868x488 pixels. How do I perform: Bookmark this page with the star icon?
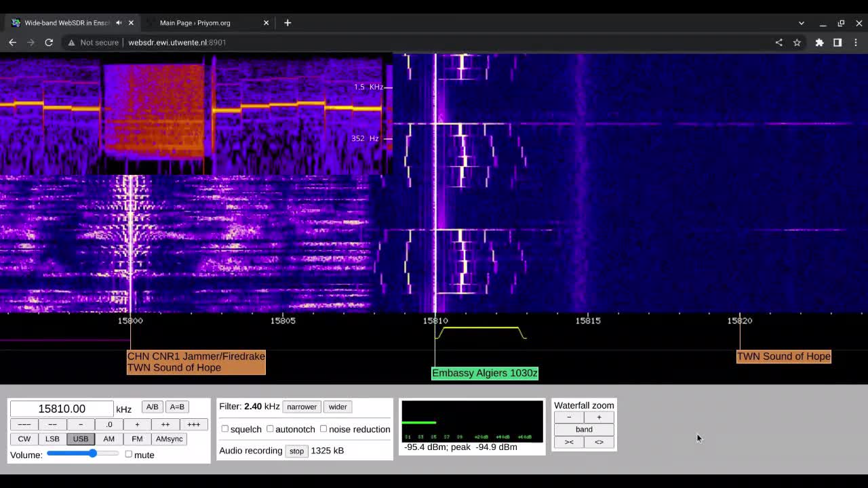(x=797, y=42)
